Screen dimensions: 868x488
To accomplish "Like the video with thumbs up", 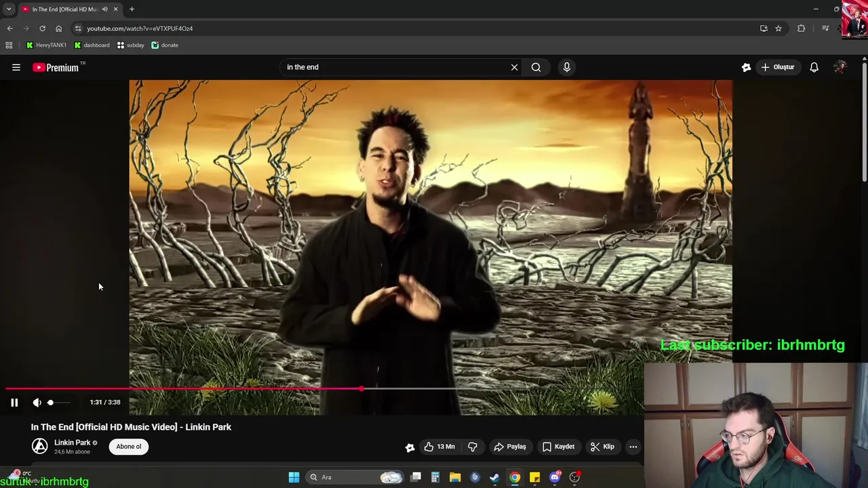I will tap(439, 447).
